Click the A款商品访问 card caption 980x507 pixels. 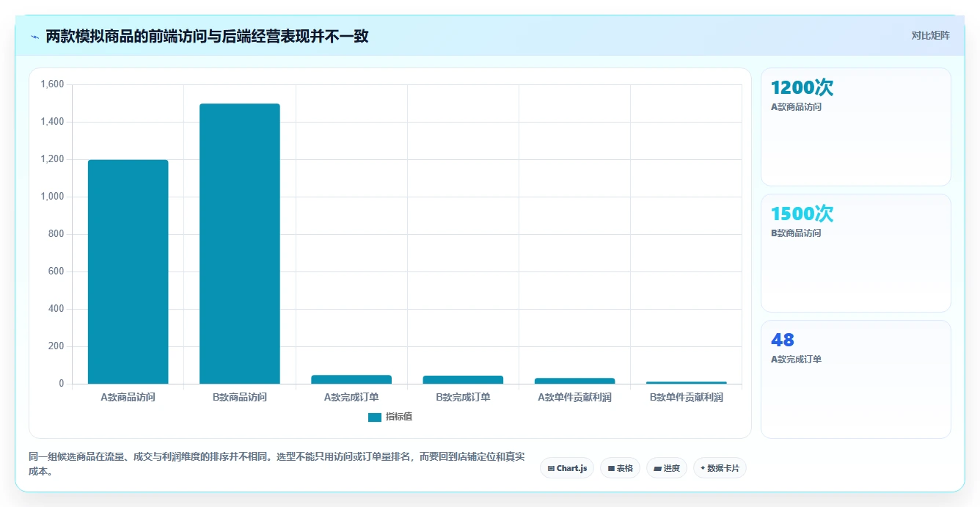coord(796,107)
